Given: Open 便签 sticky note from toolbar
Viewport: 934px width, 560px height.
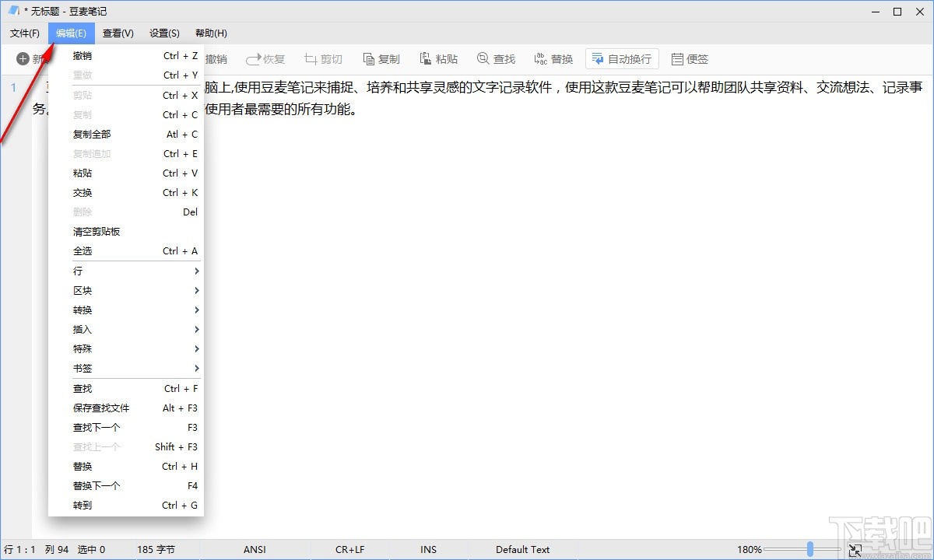Looking at the screenshot, I should coord(690,59).
